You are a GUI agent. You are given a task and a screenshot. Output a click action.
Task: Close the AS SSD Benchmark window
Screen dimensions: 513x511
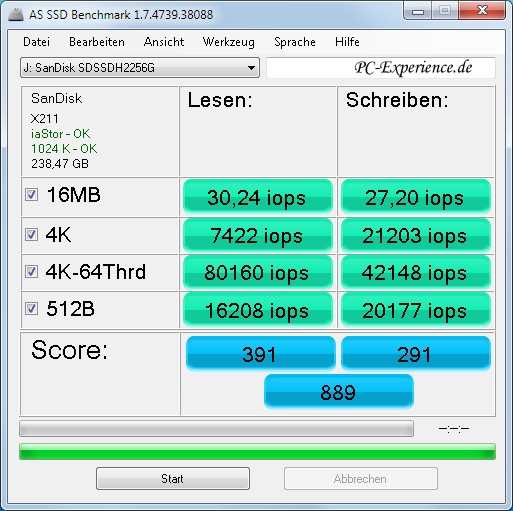click(x=482, y=11)
